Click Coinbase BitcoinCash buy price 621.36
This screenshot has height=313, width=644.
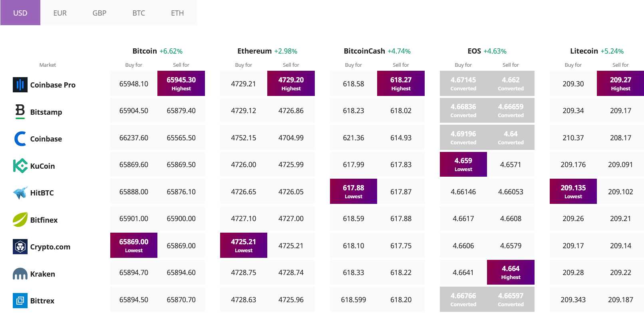pos(354,138)
